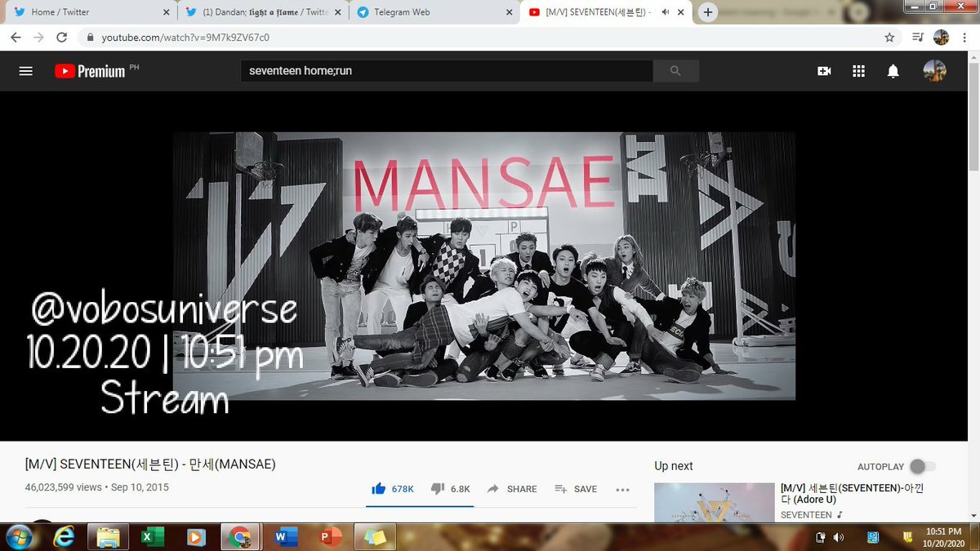This screenshot has height=551, width=980.
Task: Toggle the Autoplay switch
Action: tap(923, 466)
